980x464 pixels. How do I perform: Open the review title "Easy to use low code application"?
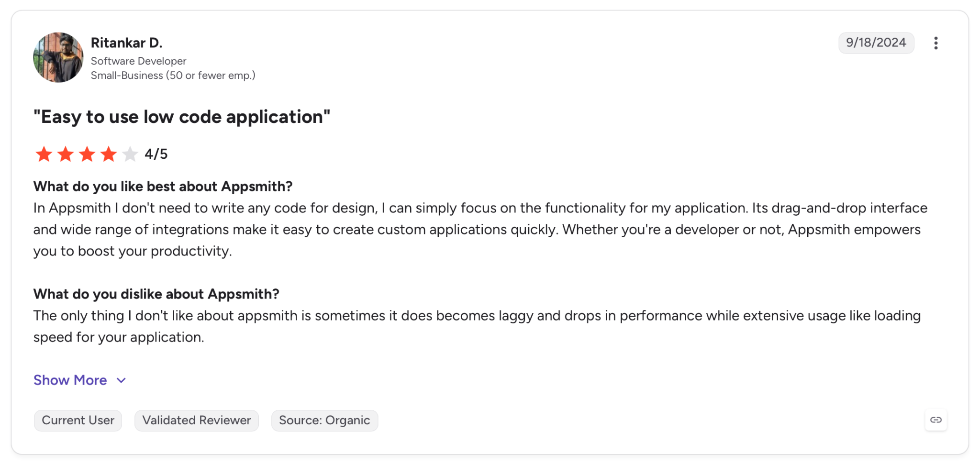182,117
